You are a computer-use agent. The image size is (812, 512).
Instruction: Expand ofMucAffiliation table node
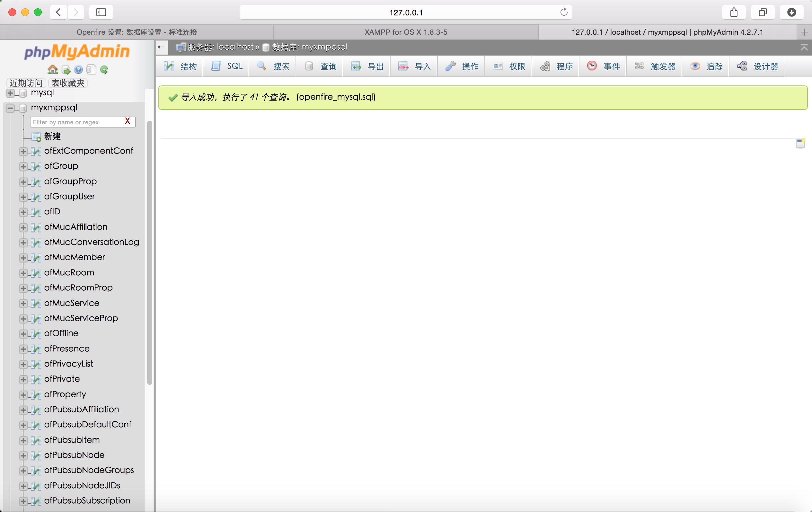pos(23,227)
